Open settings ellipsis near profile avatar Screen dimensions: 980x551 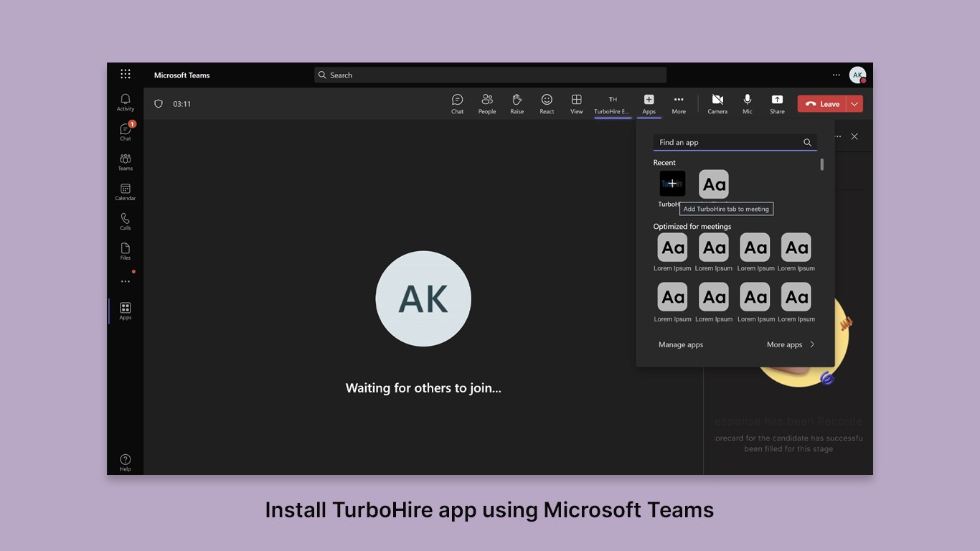(836, 75)
